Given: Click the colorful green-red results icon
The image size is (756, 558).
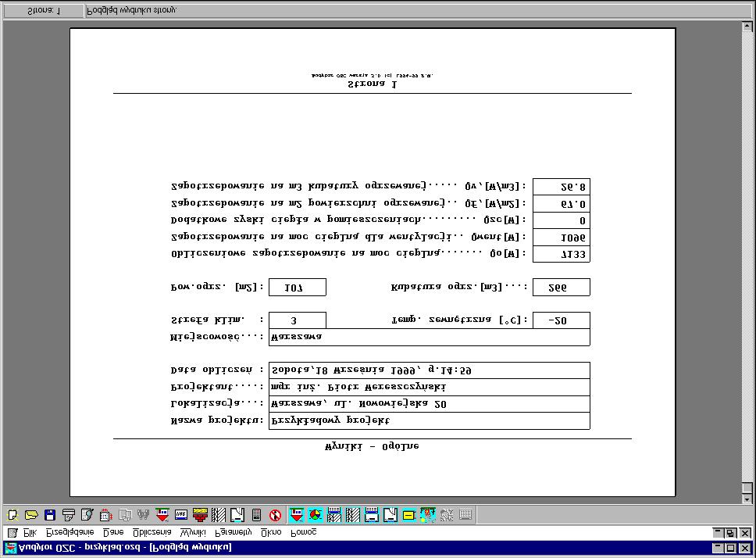Looking at the screenshot, I should click(x=428, y=515).
